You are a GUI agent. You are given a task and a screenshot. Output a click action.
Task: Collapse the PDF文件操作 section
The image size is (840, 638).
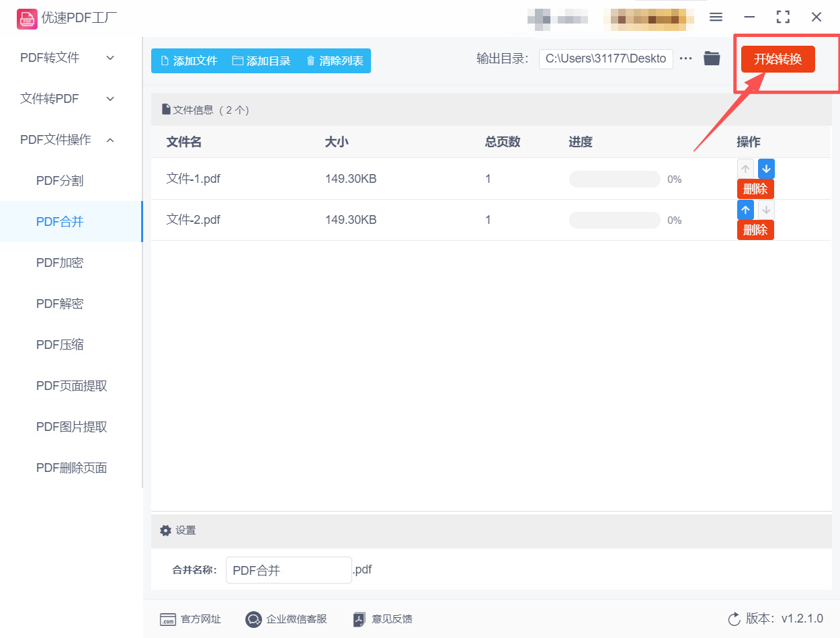pos(110,140)
